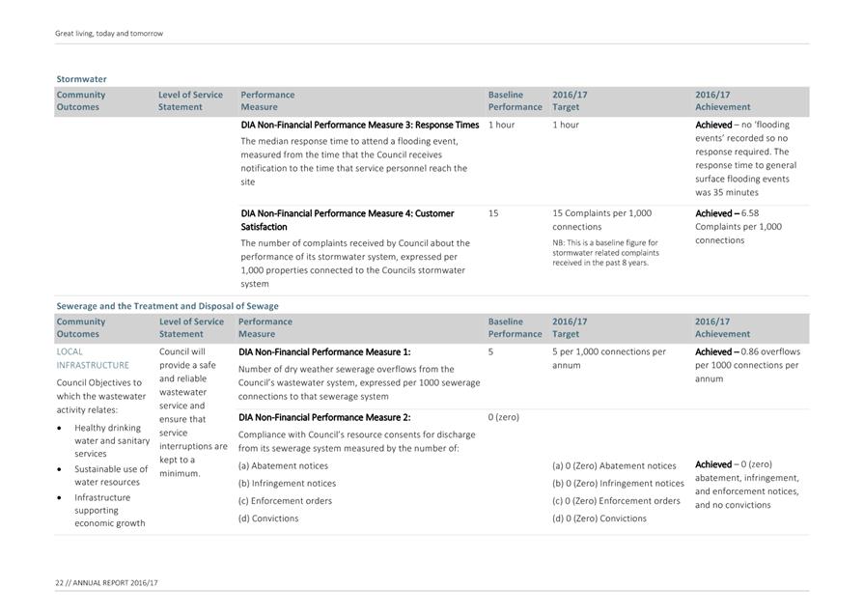Click '5 per 1,000 connections per annum' target
This screenshot has height=616, width=864.
(609, 359)
